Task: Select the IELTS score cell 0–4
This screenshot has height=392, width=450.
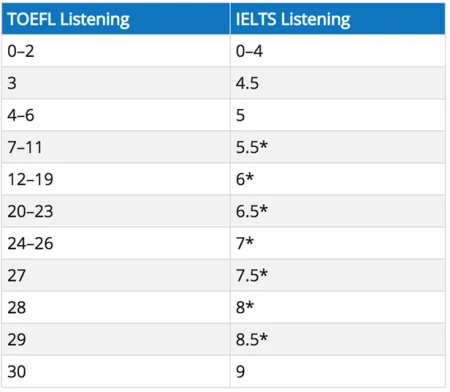Action: point(338,50)
